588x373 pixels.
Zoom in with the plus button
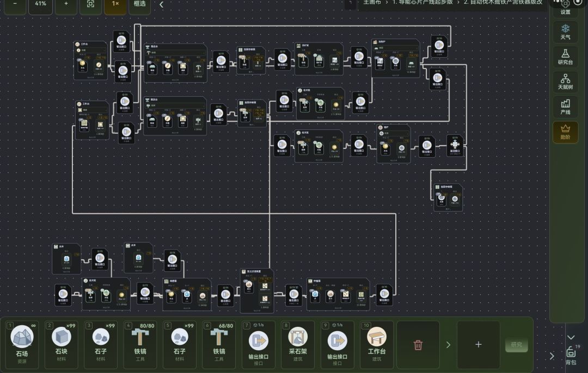coord(66,4)
